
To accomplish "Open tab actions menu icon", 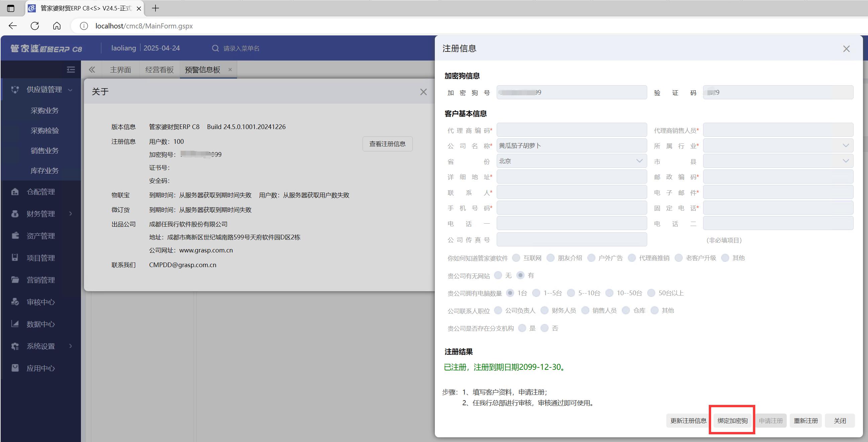I will click(x=11, y=8).
